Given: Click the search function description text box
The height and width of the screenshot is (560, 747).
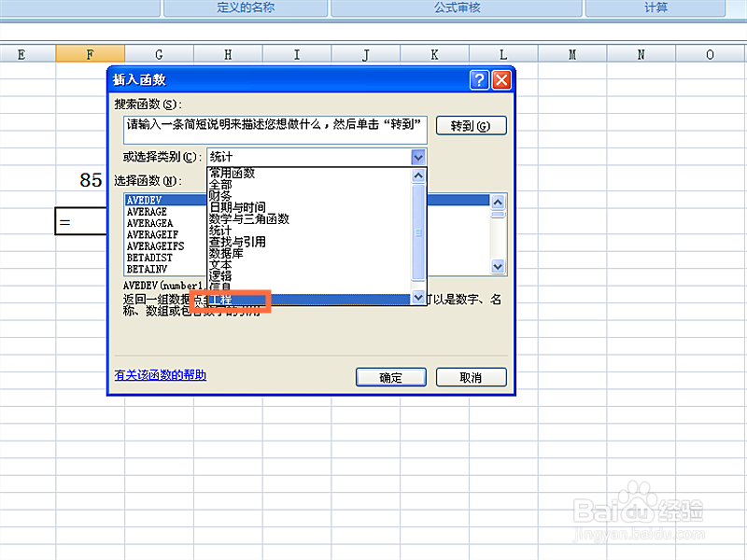Looking at the screenshot, I should [x=275, y=130].
